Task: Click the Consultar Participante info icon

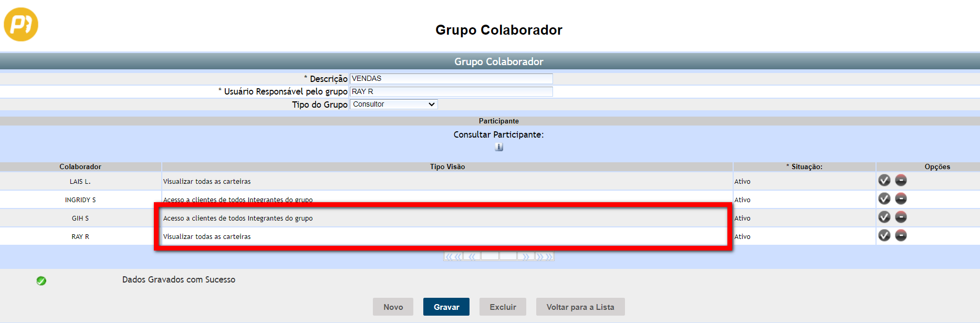Action: [x=499, y=147]
